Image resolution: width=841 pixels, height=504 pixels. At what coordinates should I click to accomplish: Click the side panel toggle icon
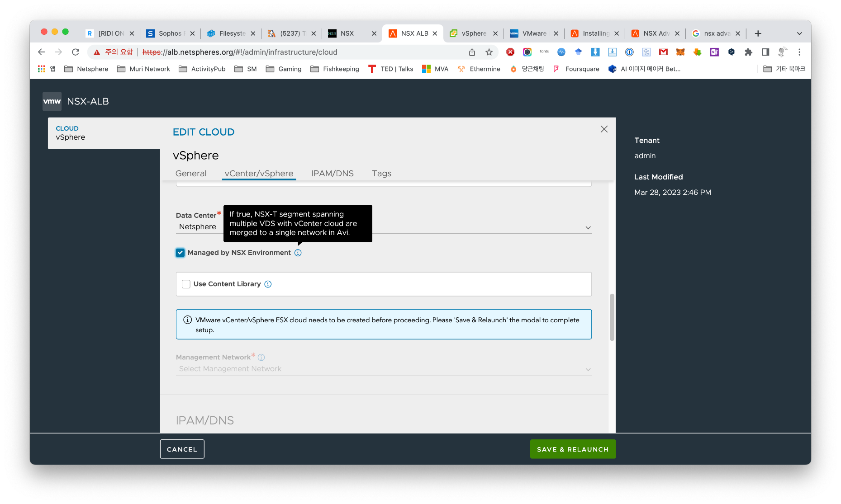765,52
